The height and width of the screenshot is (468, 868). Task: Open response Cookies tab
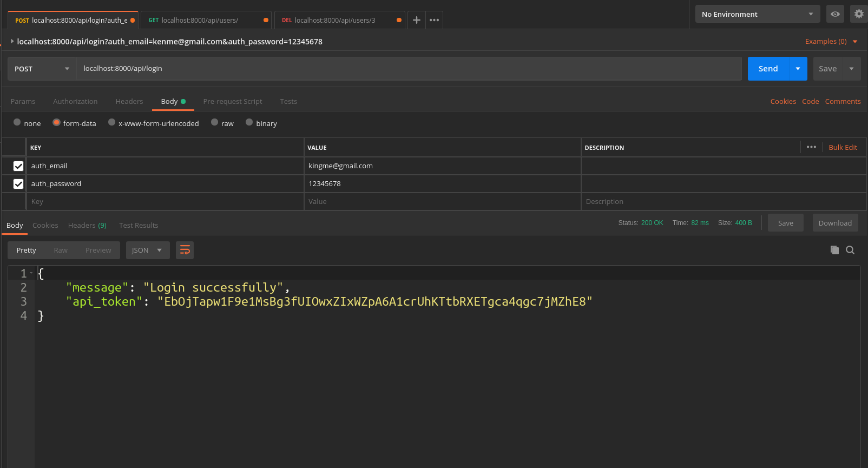(x=45, y=225)
